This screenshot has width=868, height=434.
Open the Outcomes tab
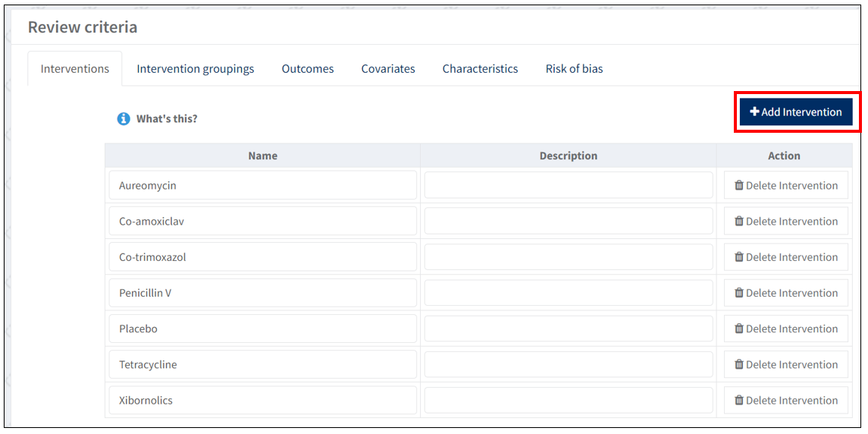pyautogui.click(x=308, y=69)
